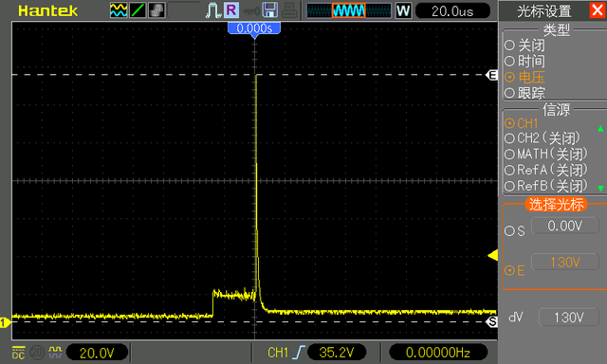Screen dimensions: 607x364
Task: Click the trigger pulse edge icon
Action: 213,10
